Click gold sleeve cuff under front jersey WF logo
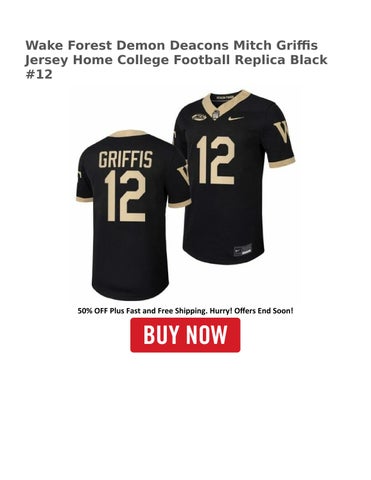 [282, 162]
